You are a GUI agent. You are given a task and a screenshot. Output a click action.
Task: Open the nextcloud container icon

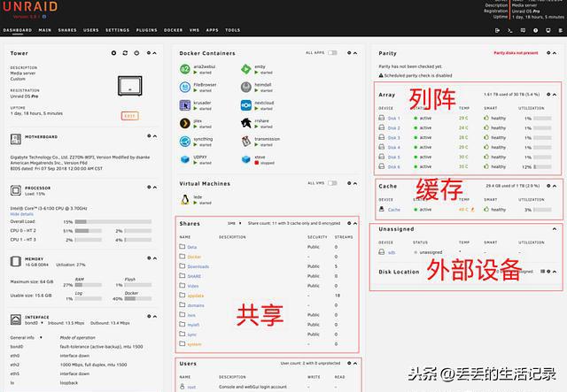(246, 105)
